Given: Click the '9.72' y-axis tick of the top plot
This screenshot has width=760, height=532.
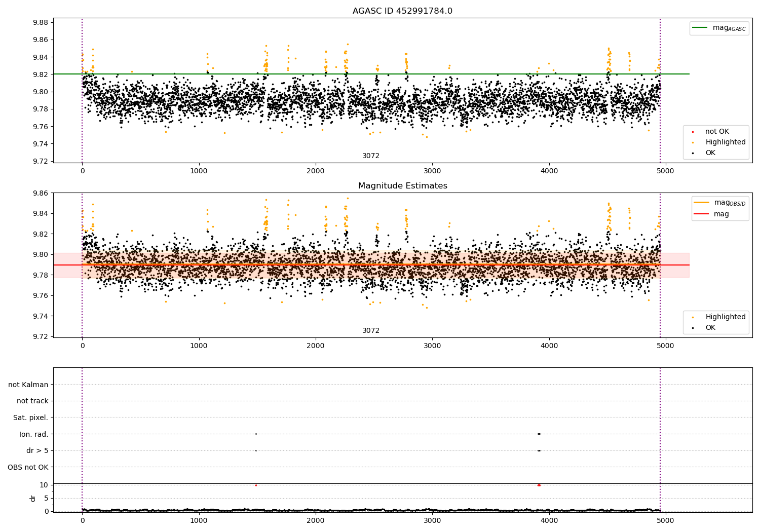Looking at the screenshot, I should pyautogui.click(x=40, y=162).
